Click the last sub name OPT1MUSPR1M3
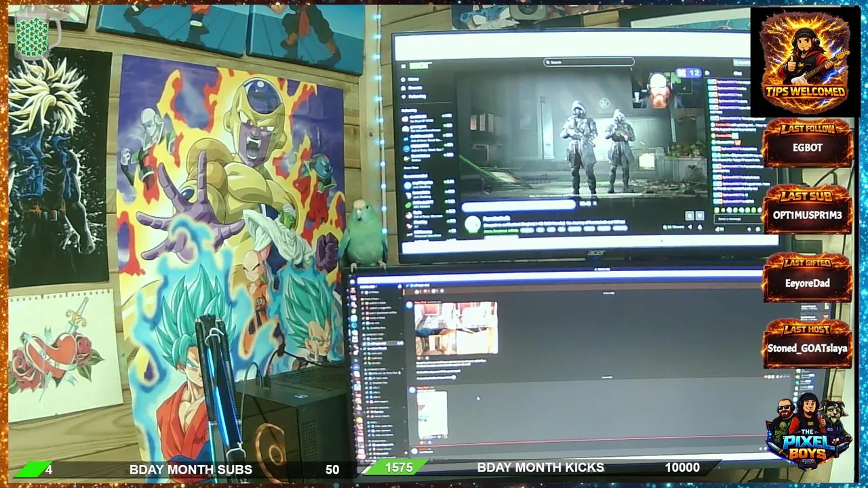 click(x=807, y=215)
